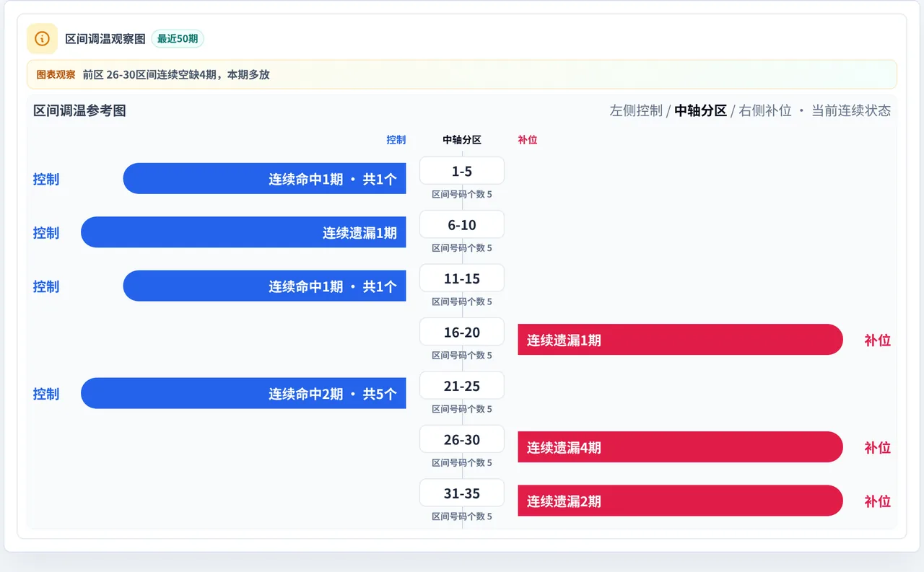Image resolution: width=924 pixels, height=572 pixels.
Task: Click the 图表观察 label in the notice bar
Action: 56,74
